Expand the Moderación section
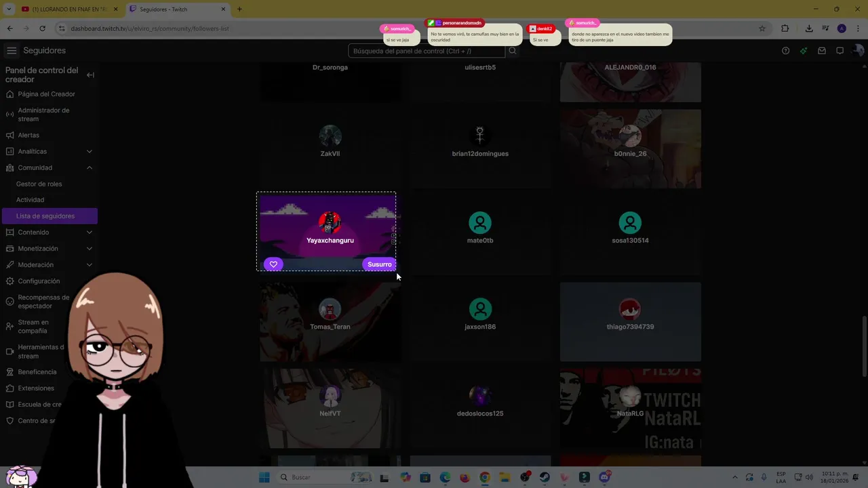The image size is (868, 488). click(x=90, y=265)
